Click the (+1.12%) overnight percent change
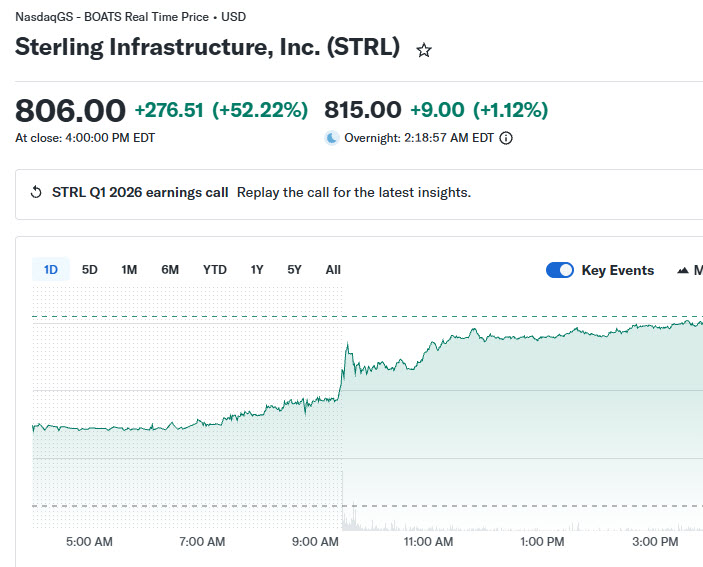Screen dimensions: 703x567 pos(511,110)
